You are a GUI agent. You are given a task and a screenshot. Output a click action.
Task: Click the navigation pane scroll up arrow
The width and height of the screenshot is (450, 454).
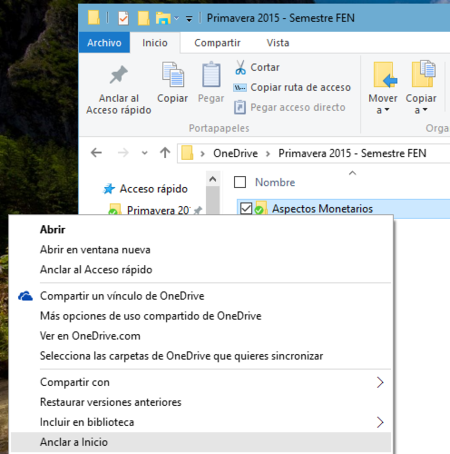pos(213,179)
